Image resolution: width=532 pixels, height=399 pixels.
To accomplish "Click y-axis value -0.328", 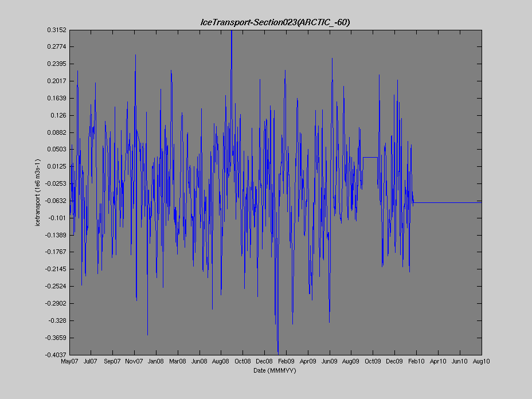I will (57, 320).
